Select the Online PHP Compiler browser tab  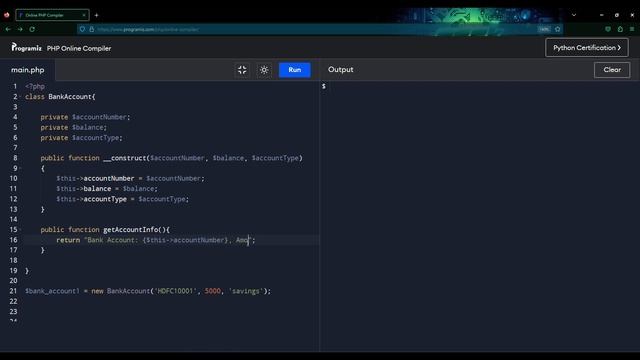[x=52, y=15]
